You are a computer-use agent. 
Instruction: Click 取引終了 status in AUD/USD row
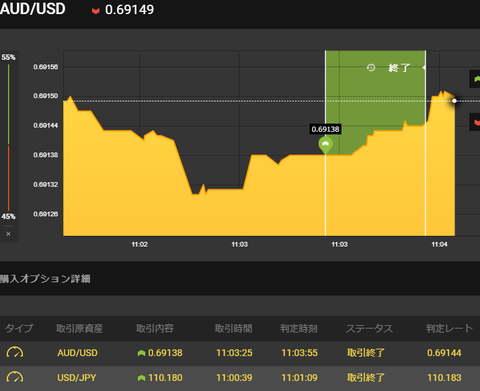(366, 353)
